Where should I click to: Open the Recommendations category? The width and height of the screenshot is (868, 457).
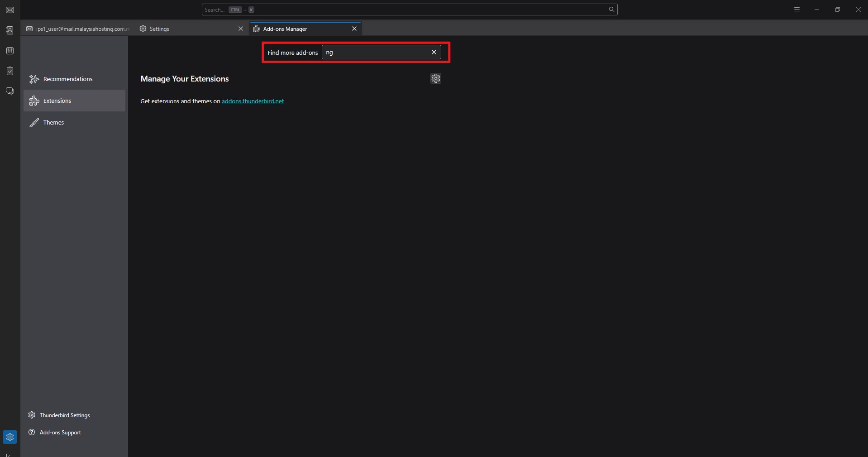click(67, 79)
